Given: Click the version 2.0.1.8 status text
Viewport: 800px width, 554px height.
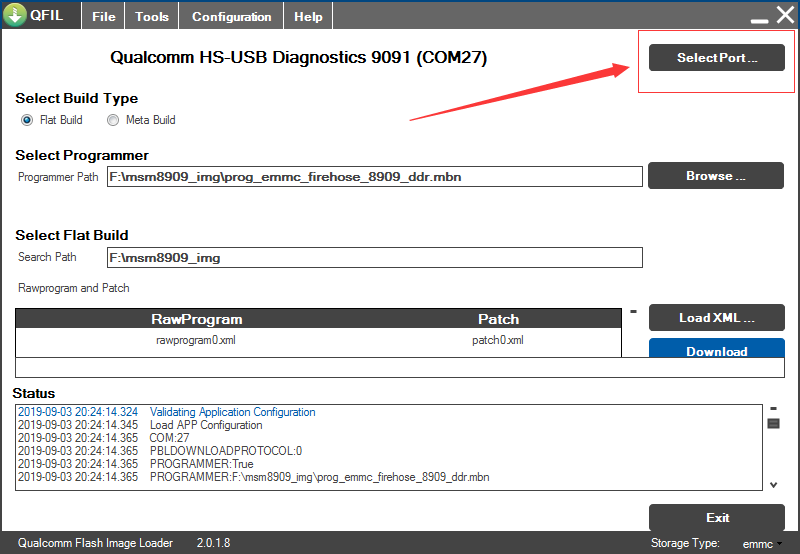Looking at the screenshot, I should pos(213,543).
